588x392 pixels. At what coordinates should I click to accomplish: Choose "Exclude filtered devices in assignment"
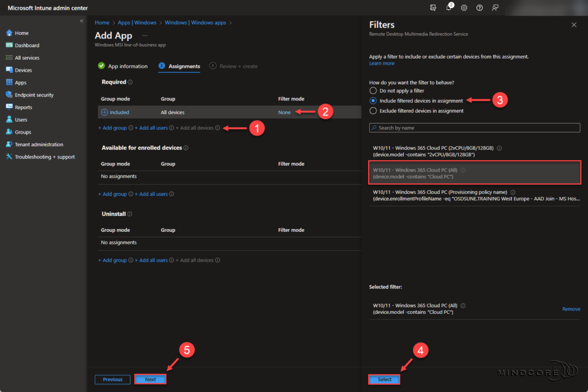tap(372, 110)
